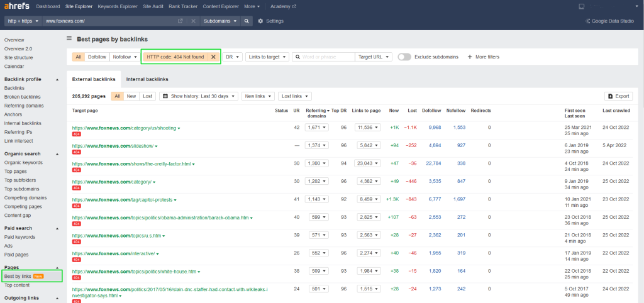Click 1,697 nofollow count
Screen dimensions: 644x303
459,199
